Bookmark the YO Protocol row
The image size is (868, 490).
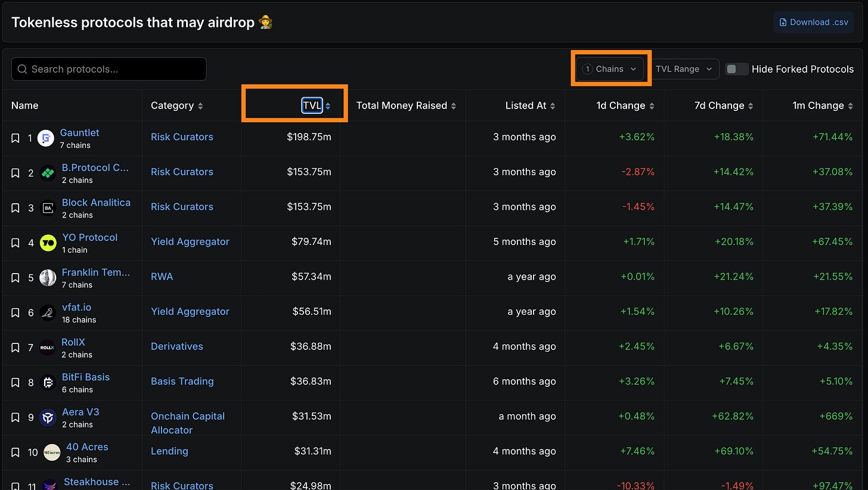point(15,243)
